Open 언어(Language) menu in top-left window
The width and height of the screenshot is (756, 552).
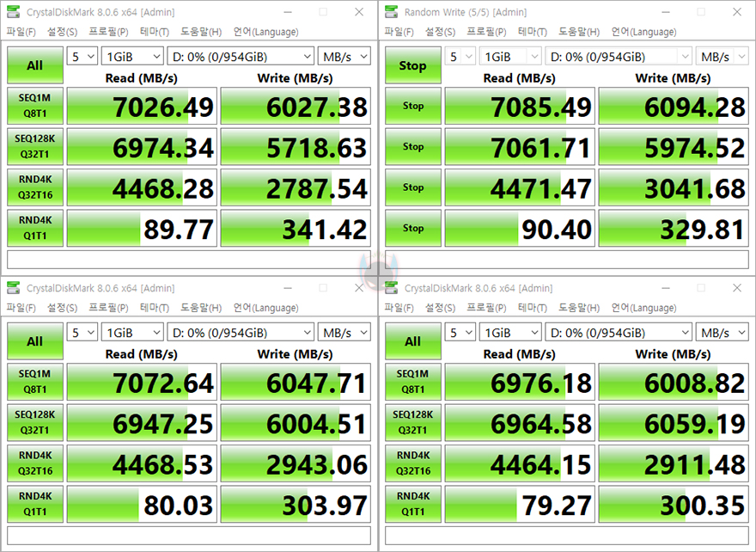coord(265,32)
